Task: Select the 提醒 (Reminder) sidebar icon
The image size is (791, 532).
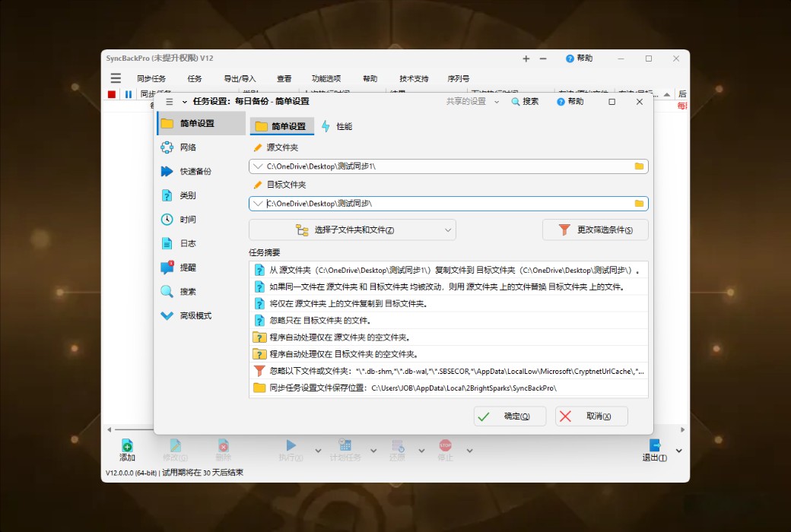Action: tap(167, 267)
